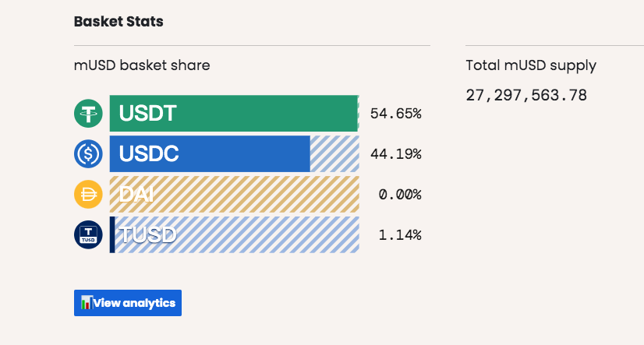Select the green USDT basket share bar
Screen dimensions: 644x345
pos(232,114)
